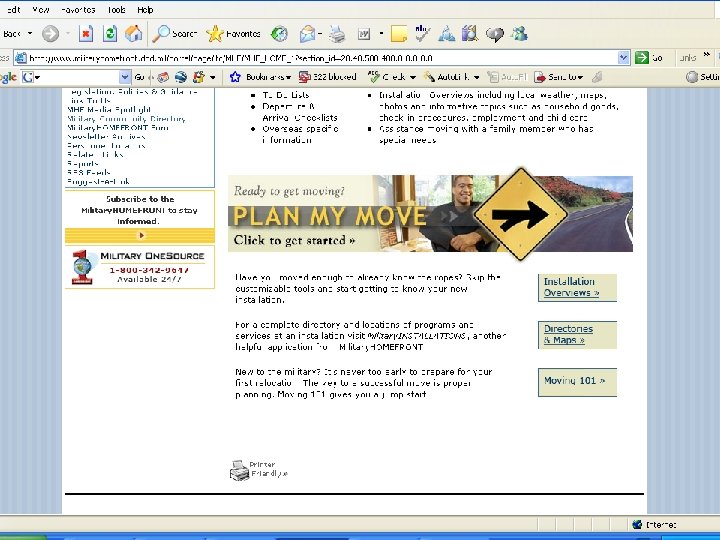Viewport: 720px width, 540px height.
Task: Stop loading with the red X icon
Action: pos(86,34)
